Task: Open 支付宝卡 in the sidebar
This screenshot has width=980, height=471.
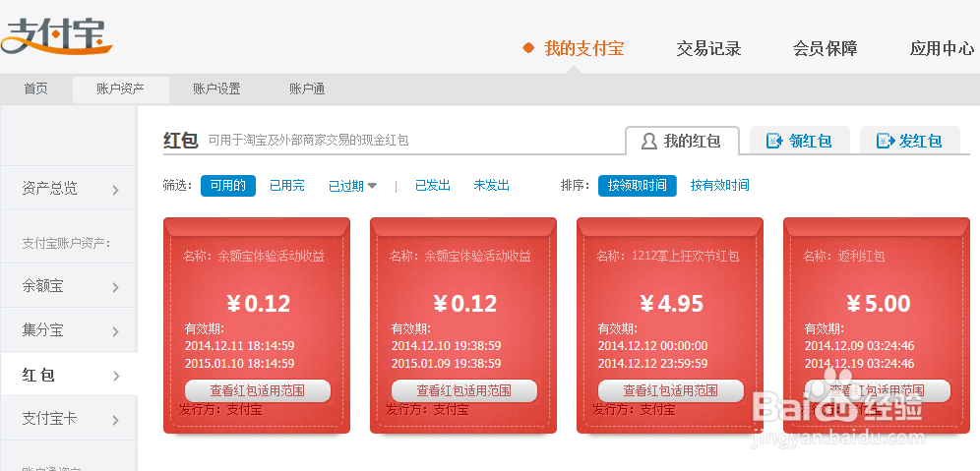Action: [69, 419]
